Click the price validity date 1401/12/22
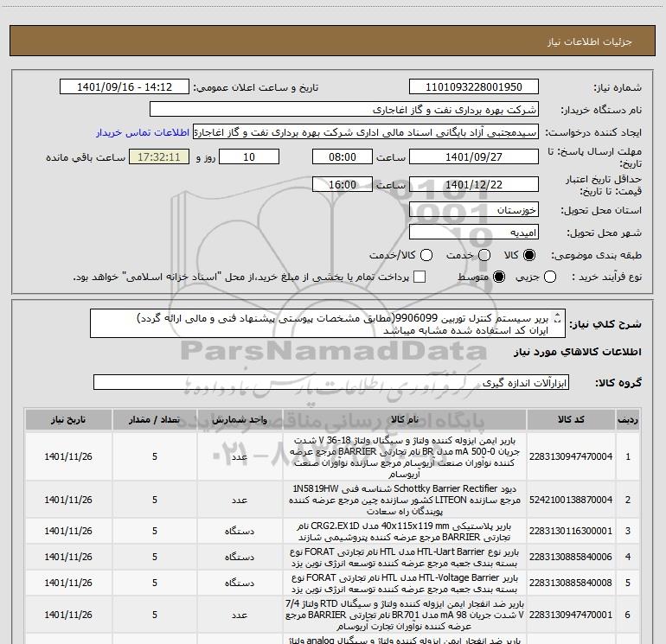666x644 pixels. (x=474, y=184)
